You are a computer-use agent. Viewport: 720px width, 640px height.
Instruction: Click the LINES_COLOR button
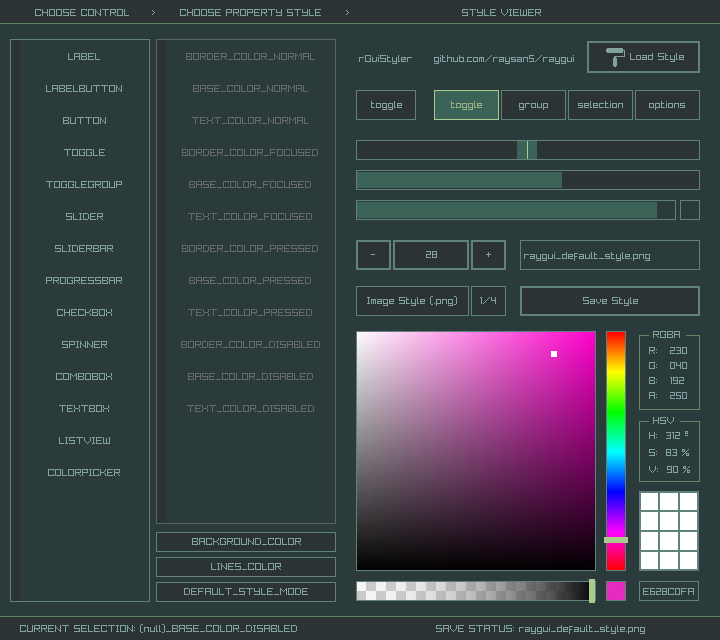pyautogui.click(x=246, y=567)
